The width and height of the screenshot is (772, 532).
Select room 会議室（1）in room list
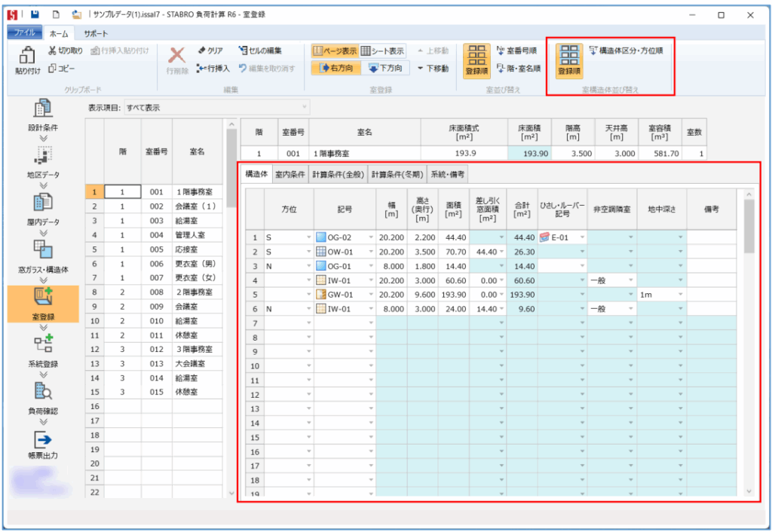[198, 206]
